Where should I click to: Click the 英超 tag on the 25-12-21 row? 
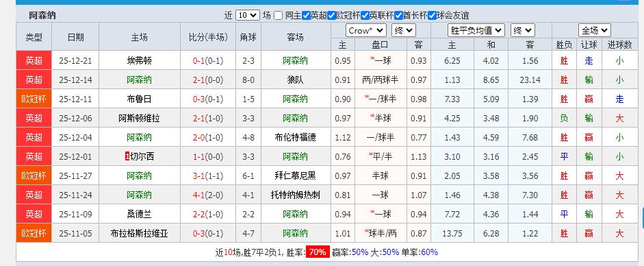(34, 60)
